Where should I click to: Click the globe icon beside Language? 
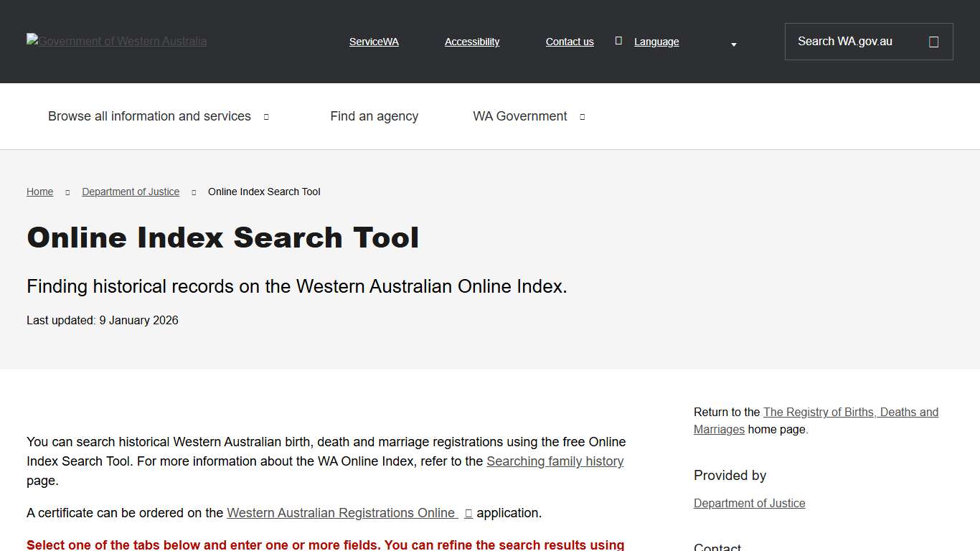(618, 41)
